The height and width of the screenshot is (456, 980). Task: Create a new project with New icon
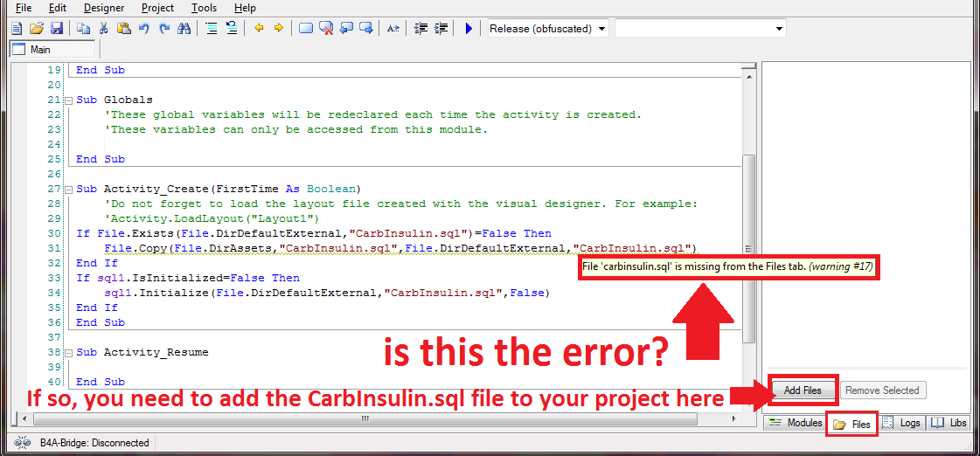pyautogui.click(x=17, y=28)
